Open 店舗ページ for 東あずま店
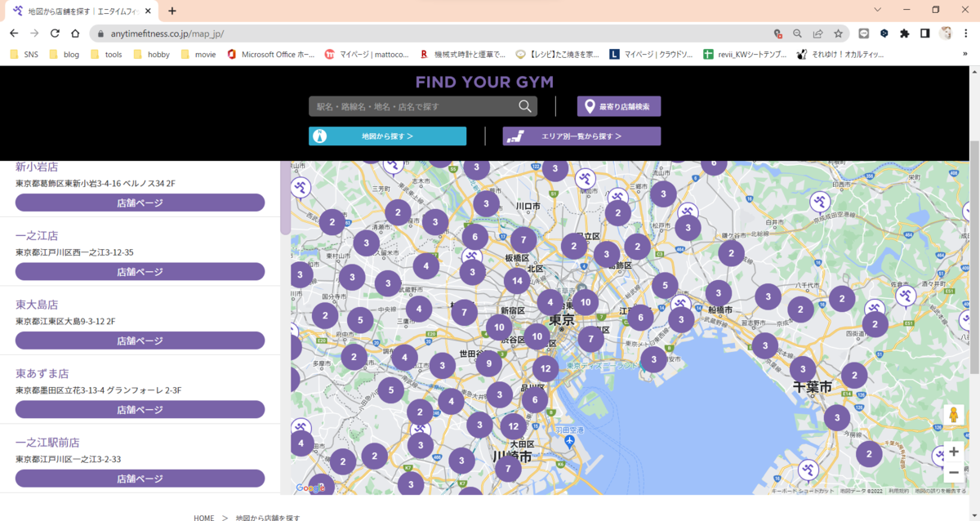 click(140, 410)
